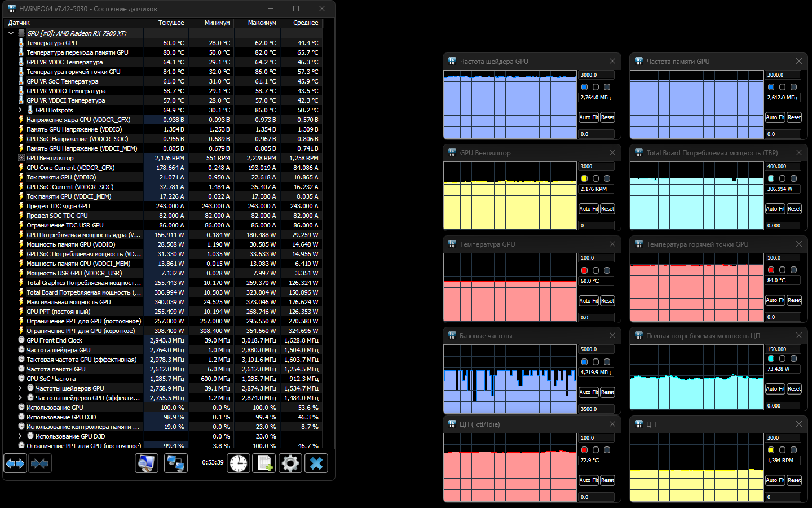This screenshot has height=508, width=812.
Task: Click the lightning icon beside GPU Core Current row
Action: [21, 168]
